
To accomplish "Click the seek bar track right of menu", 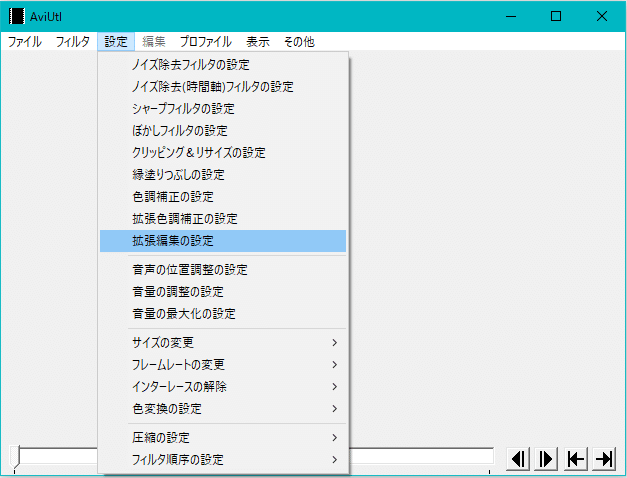I will tap(421, 456).
